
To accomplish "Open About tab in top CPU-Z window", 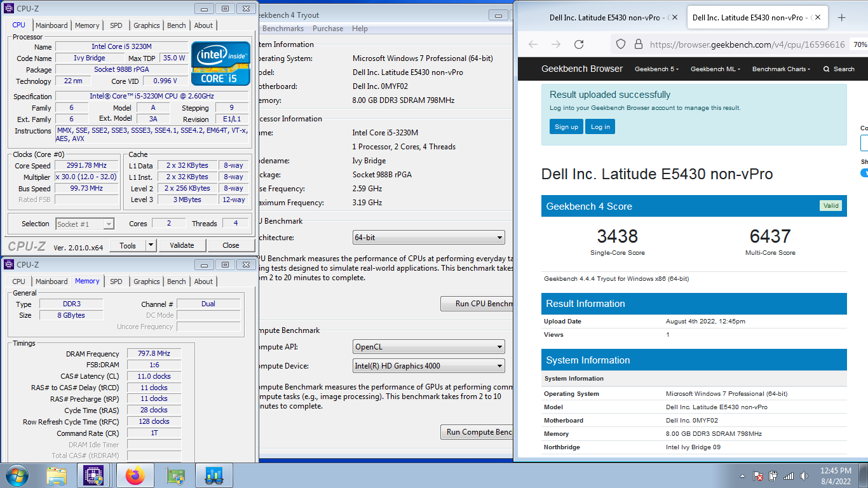I will [203, 25].
